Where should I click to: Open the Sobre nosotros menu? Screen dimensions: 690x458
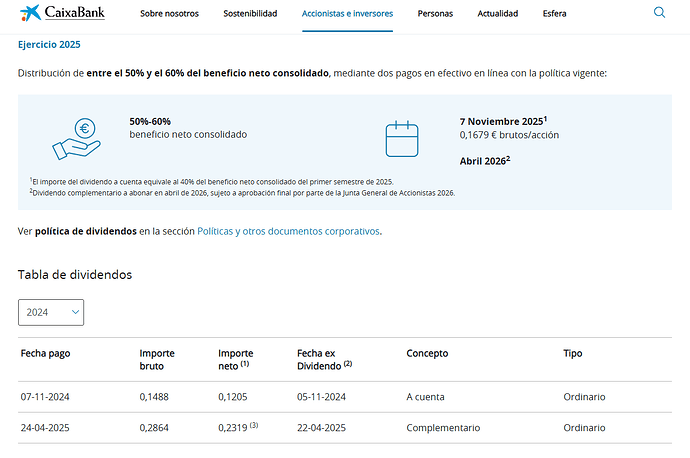(169, 14)
